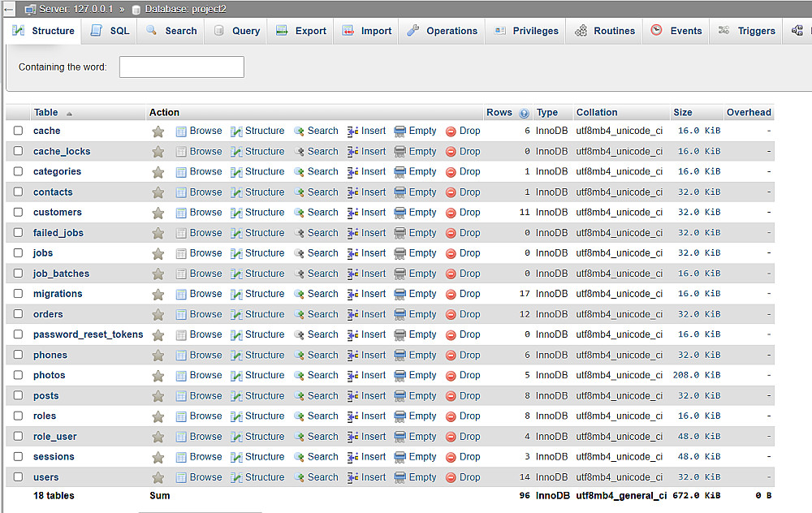Click Insert icon in password_reset_tokens row

coord(352,335)
